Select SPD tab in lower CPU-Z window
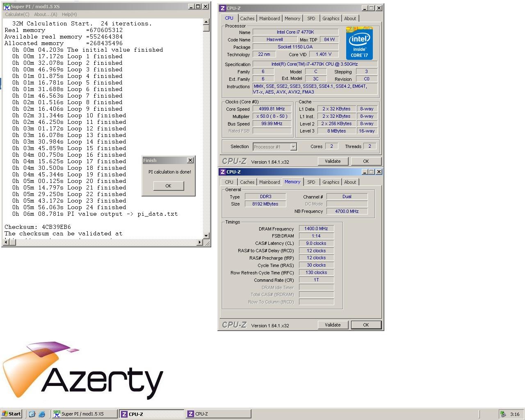Viewport: 525px width, 420px height. tap(311, 182)
